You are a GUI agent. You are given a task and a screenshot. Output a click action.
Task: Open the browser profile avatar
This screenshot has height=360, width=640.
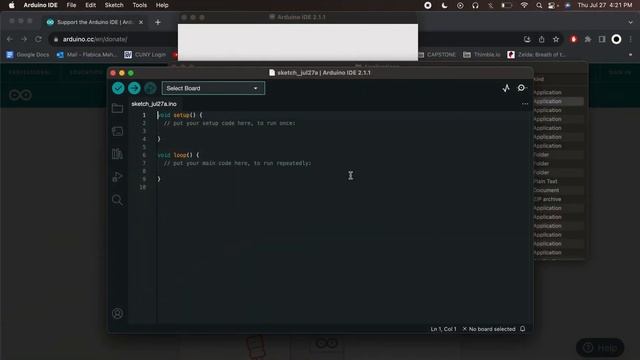[616, 39]
